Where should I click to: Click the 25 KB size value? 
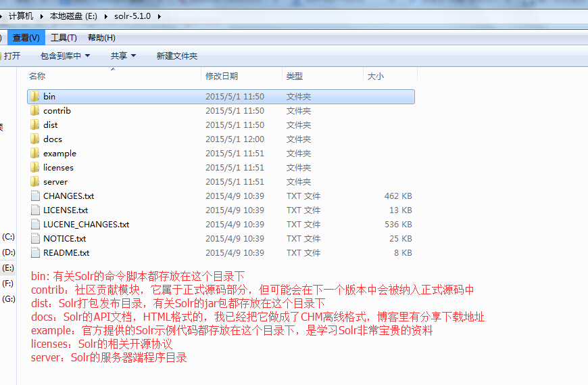tap(401, 239)
